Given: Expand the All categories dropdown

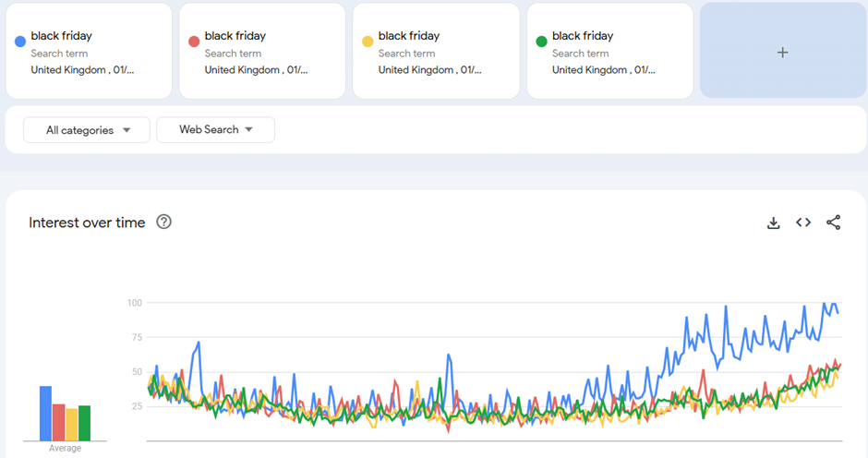Looking at the screenshot, I should click(x=87, y=130).
